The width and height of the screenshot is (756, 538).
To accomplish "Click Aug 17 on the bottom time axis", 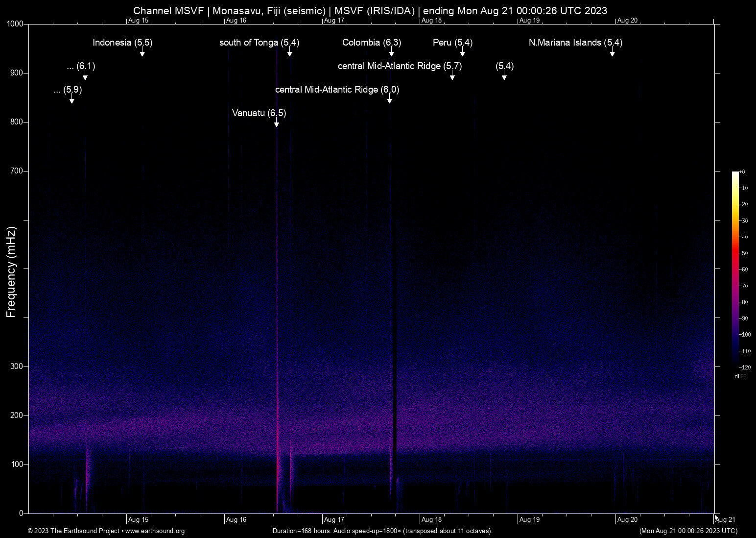I will (334, 520).
